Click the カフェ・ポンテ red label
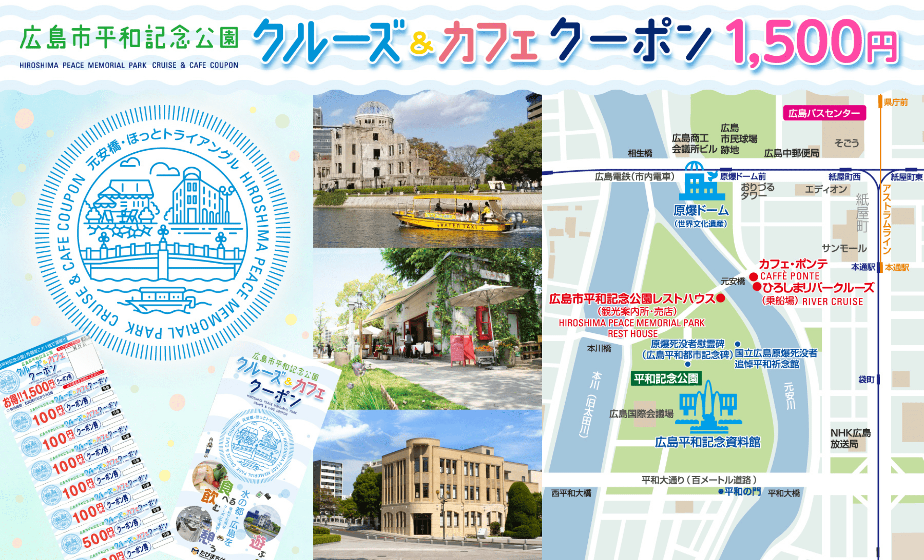924x560 pixels. tap(793, 264)
